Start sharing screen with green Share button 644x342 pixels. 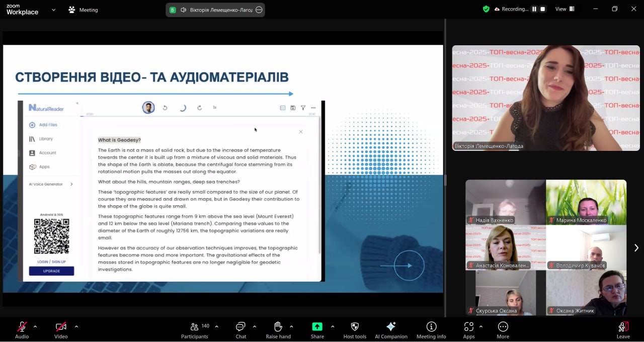pos(317,330)
